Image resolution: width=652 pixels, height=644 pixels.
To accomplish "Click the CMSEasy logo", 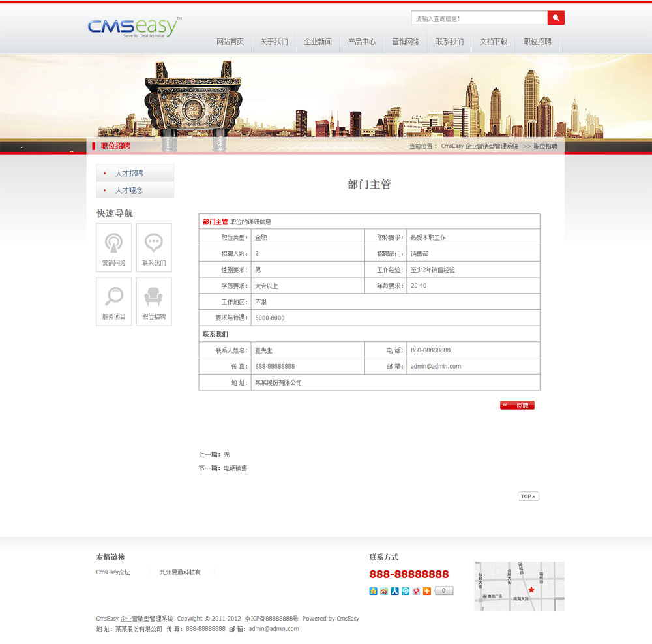I will point(134,27).
